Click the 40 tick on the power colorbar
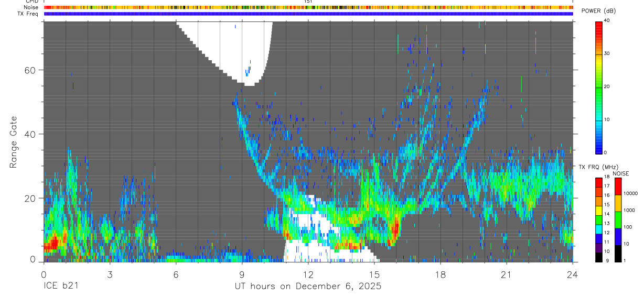The width and height of the screenshot is (644, 297). pos(607,20)
